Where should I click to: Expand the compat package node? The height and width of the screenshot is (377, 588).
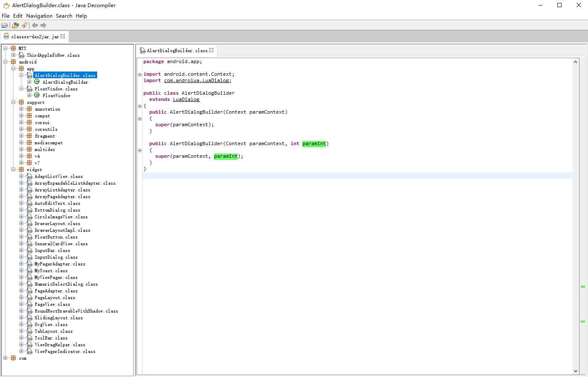coord(21,116)
